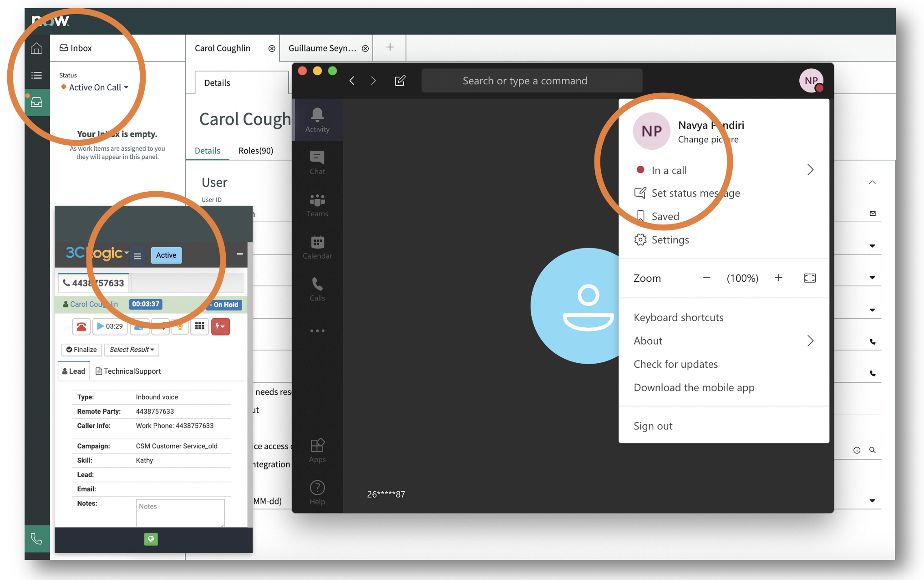Open Teams section in the Teams sidebar
Screen dimensions: 924x580
pyautogui.click(x=317, y=205)
